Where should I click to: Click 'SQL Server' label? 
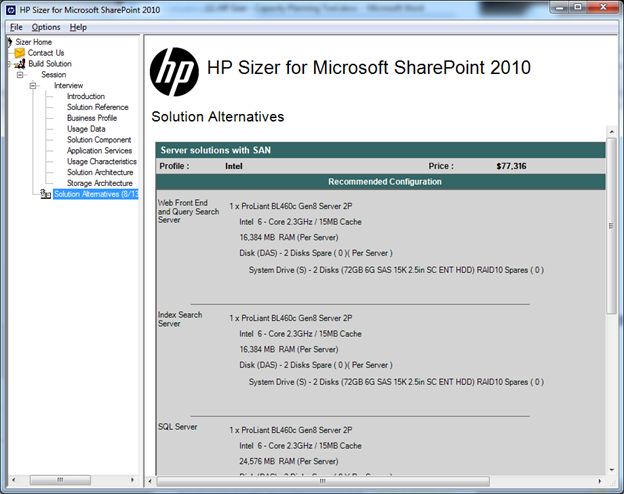[x=177, y=427]
